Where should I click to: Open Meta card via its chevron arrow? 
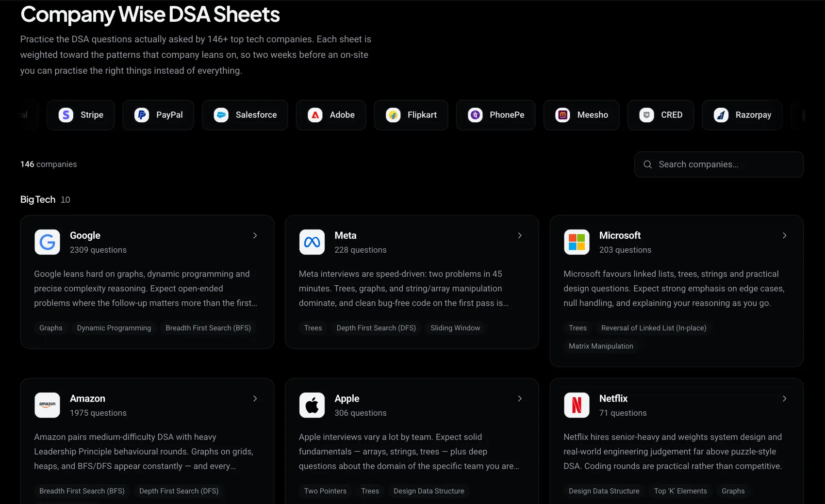pyautogui.click(x=520, y=235)
